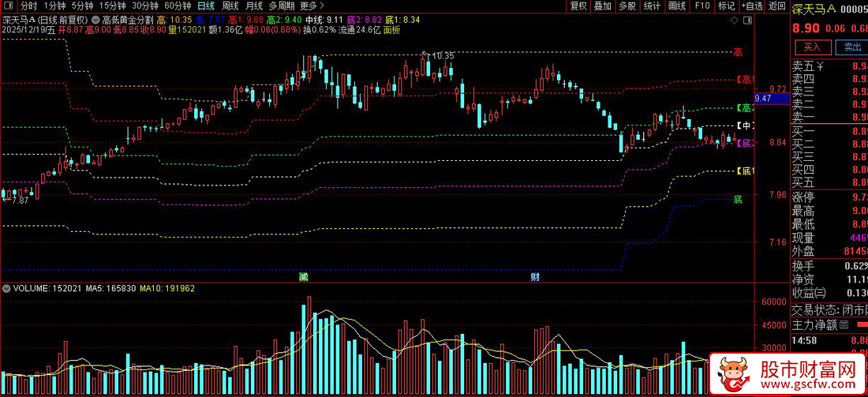
Task: Click the large 8.90 current price
Action: tap(804, 28)
